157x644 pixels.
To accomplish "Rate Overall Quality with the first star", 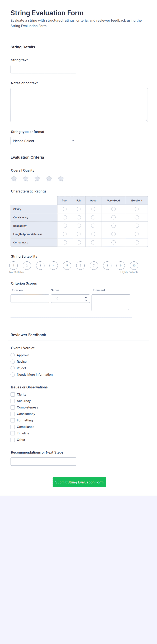I will (14, 179).
